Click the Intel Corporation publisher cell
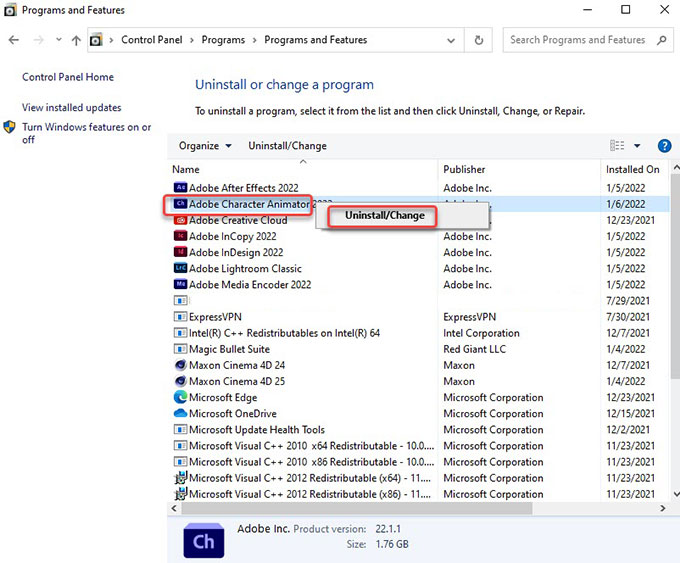 (481, 333)
